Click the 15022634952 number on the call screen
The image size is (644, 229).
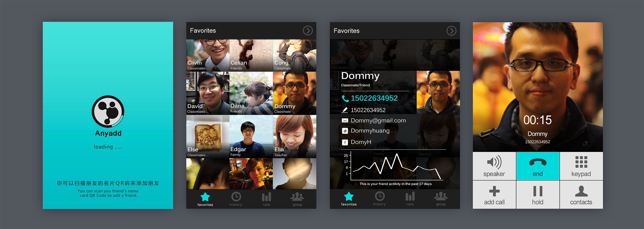tap(538, 142)
